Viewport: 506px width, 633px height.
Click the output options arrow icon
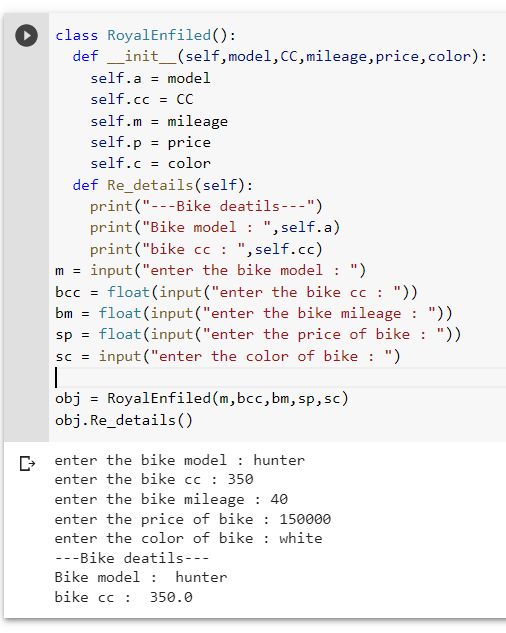click(x=27, y=463)
